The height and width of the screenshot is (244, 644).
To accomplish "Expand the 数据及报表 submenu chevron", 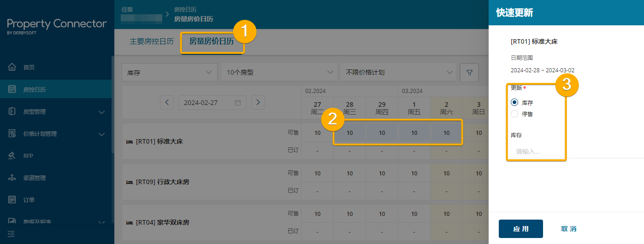I will pyautogui.click(x=102, y=222).
